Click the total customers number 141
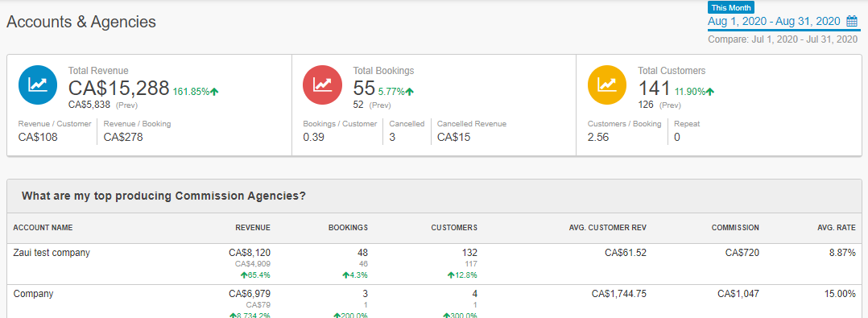This screenshot has height=318, width=868. (x=655, y=88)
